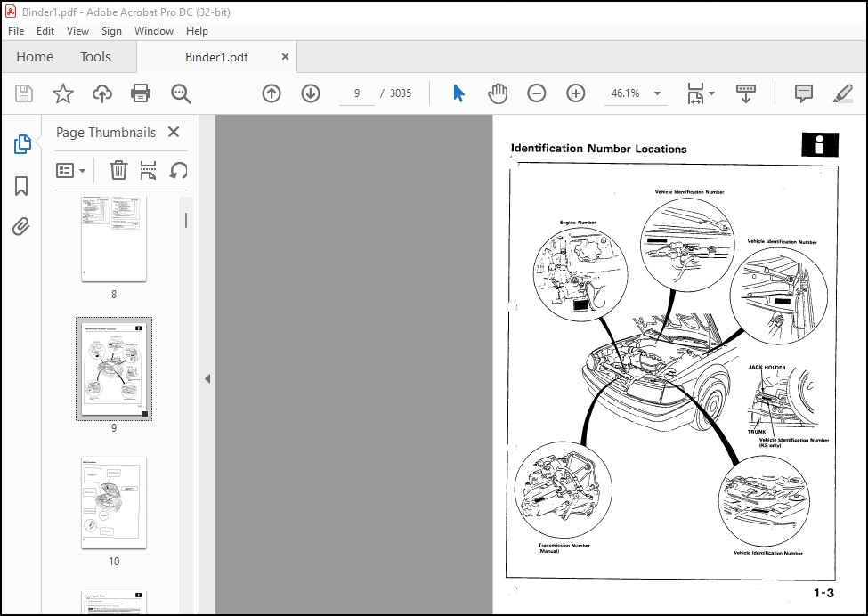This screenshot has width=868, height=616.
Task: Select the page 10 thumbnail
Action: [x=114, y=503]
